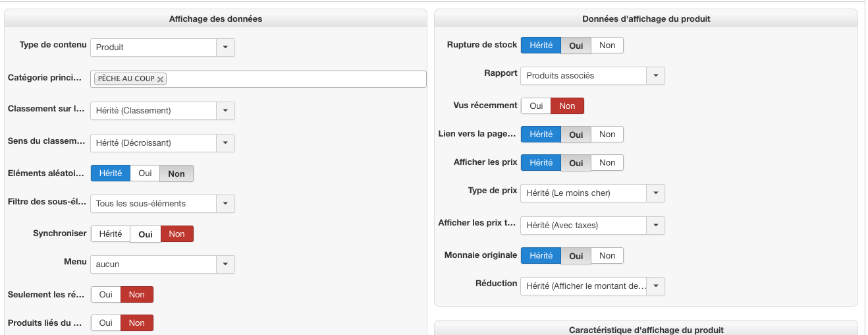Remove the PÊCHE AU COUP category tag
Image resolution: width=868 pixels, height=335 pixels.
[160, 79]
